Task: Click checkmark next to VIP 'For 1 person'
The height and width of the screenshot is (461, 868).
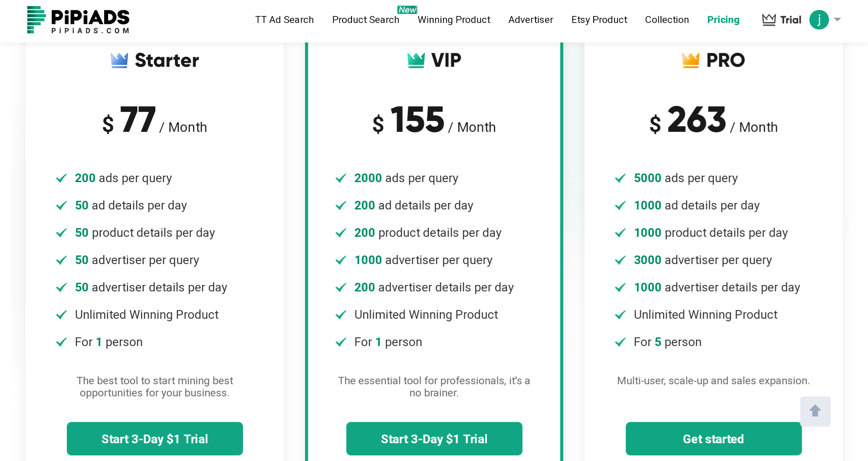Action: coord(341,342)
